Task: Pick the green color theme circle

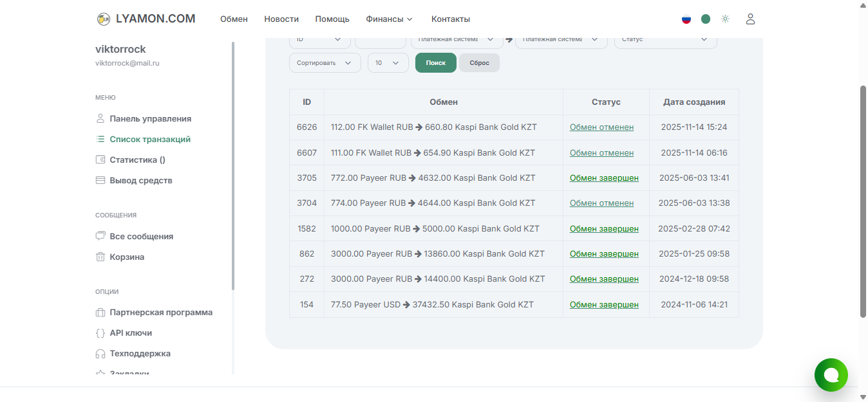Action: [706, 19]
